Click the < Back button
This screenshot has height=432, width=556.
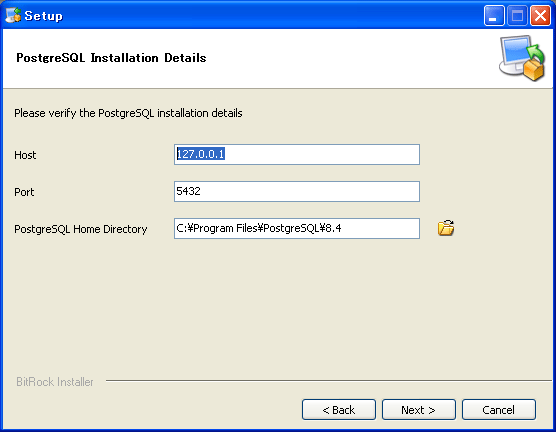(339, 410)
